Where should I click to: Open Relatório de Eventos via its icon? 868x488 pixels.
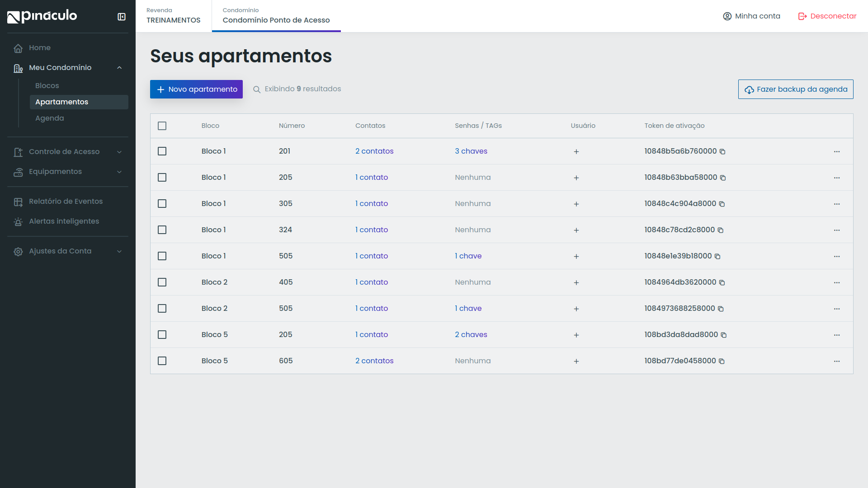(x=18, y=202)
